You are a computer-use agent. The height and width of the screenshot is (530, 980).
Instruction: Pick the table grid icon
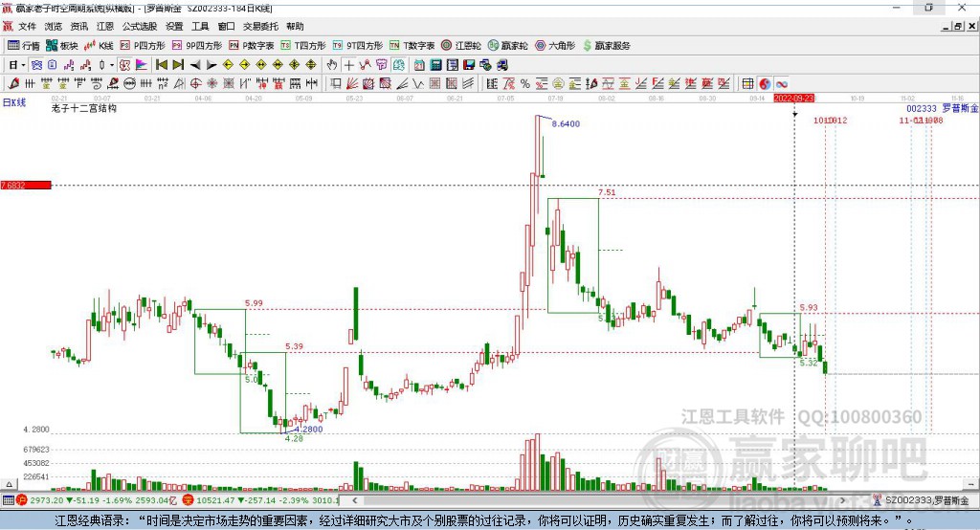click(747, 84)
